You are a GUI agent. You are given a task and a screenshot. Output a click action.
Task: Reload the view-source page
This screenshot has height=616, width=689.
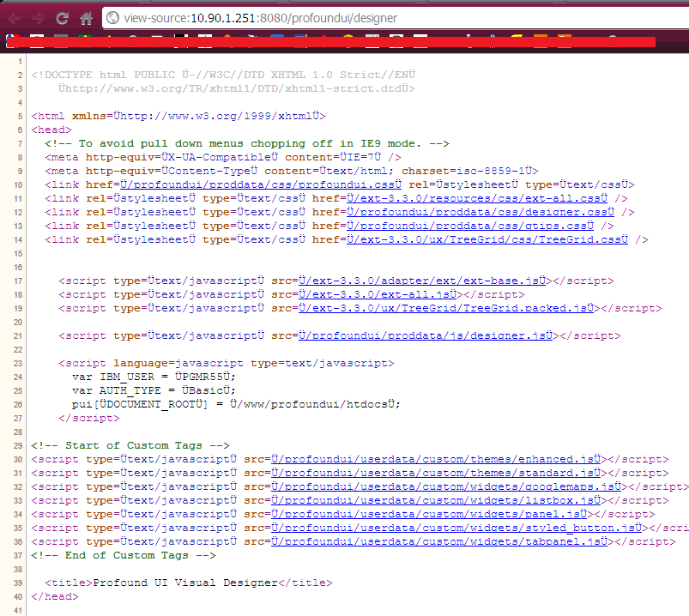(x=62, y=18)
